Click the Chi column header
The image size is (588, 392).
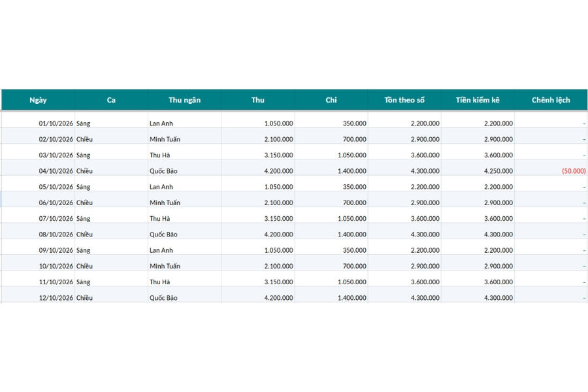(331, 100)
